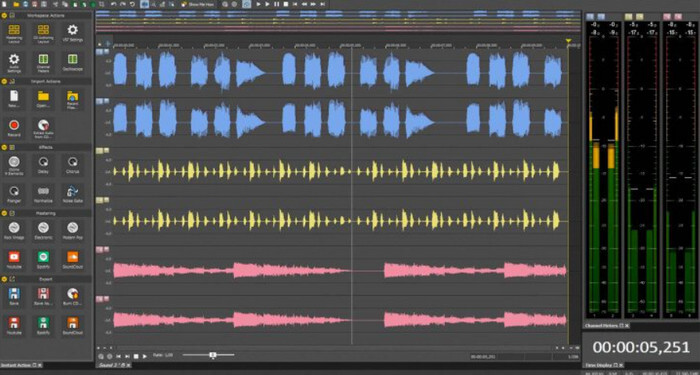Click the yellow end marker on the timeline ruler
The height and width of the screenshot is (375, 700).
click(568, 41)
